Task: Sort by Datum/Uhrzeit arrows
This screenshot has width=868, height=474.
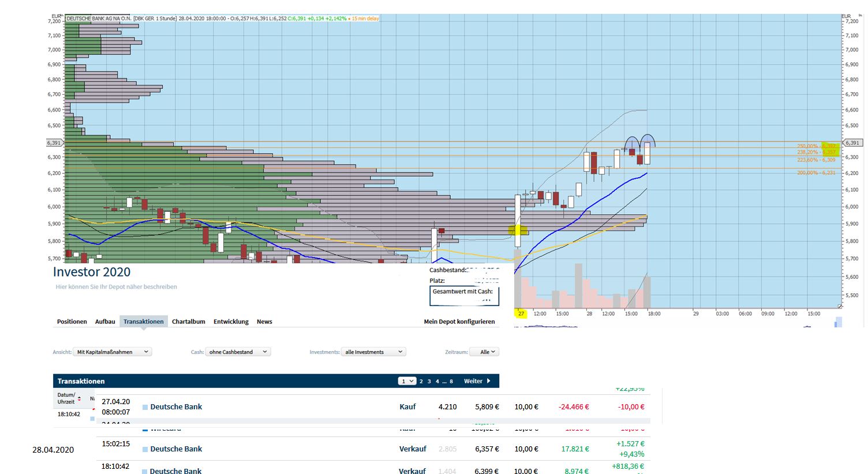Action: pos(79,398)
